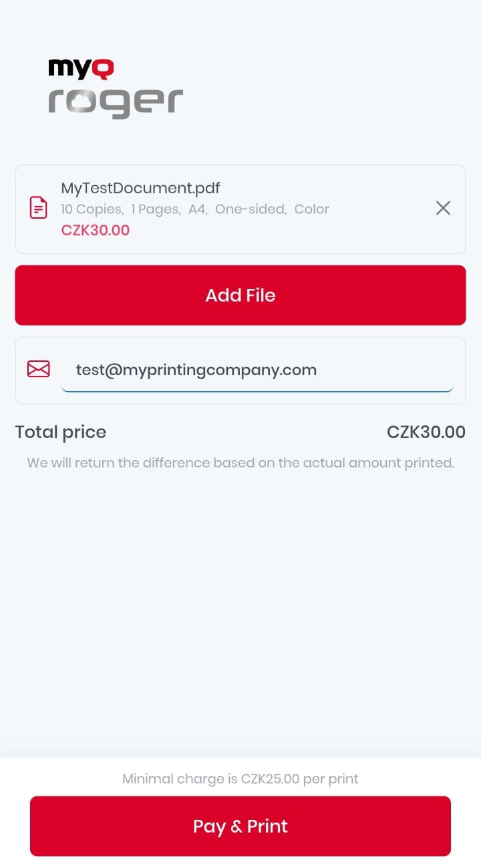Click the X to remove MyTestDocument.pdf

click(x=443, y=208)
